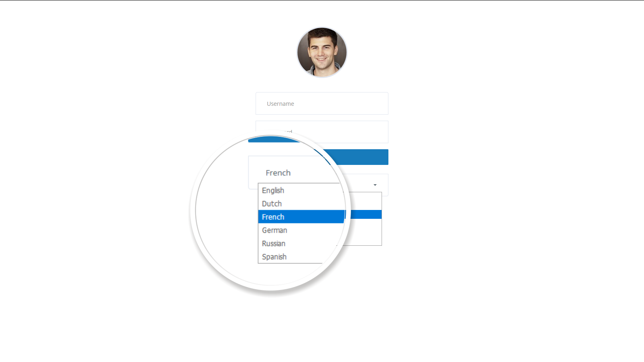The width and height of the screenshot is (644, 362).
Task: Select English in the magnified list
Action: [x=273, y=190]
